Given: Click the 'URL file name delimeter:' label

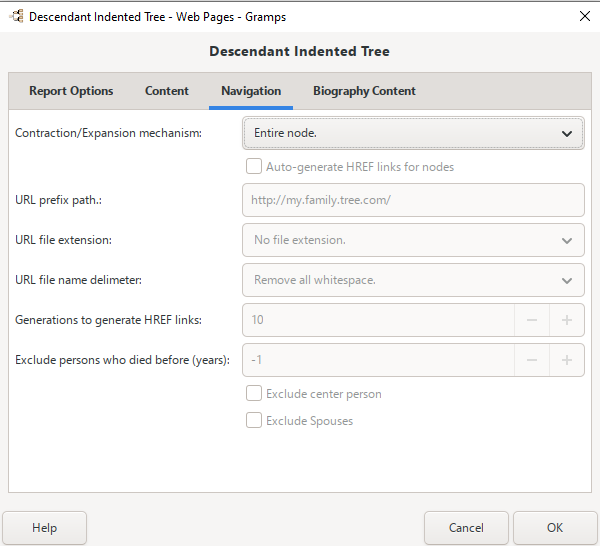Looking at the screenshot, I should pos(78,280).
